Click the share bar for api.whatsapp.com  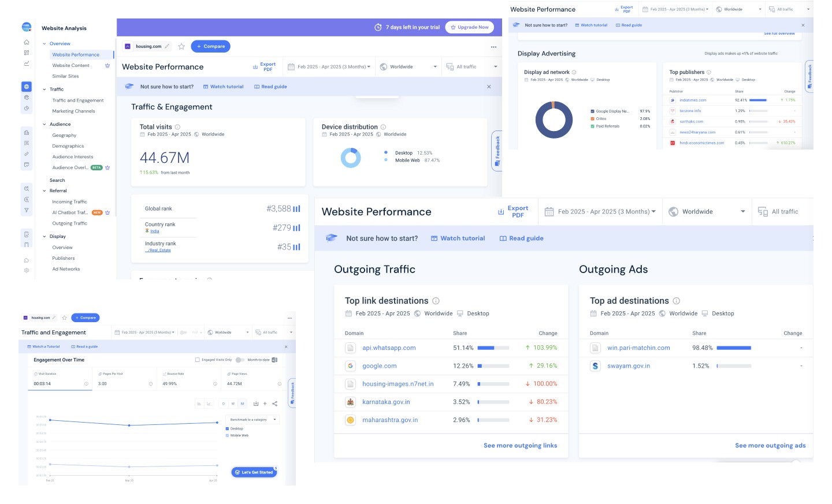(x=493, y=348)
